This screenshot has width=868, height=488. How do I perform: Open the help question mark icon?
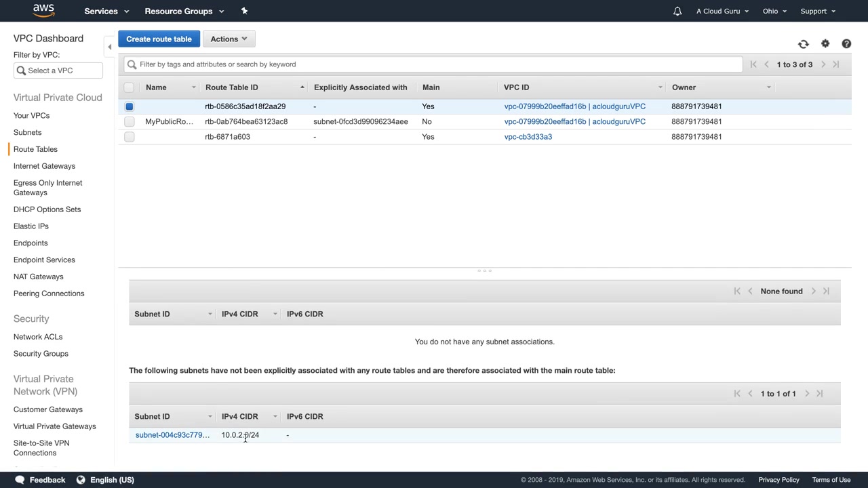[x=846, y=44]
